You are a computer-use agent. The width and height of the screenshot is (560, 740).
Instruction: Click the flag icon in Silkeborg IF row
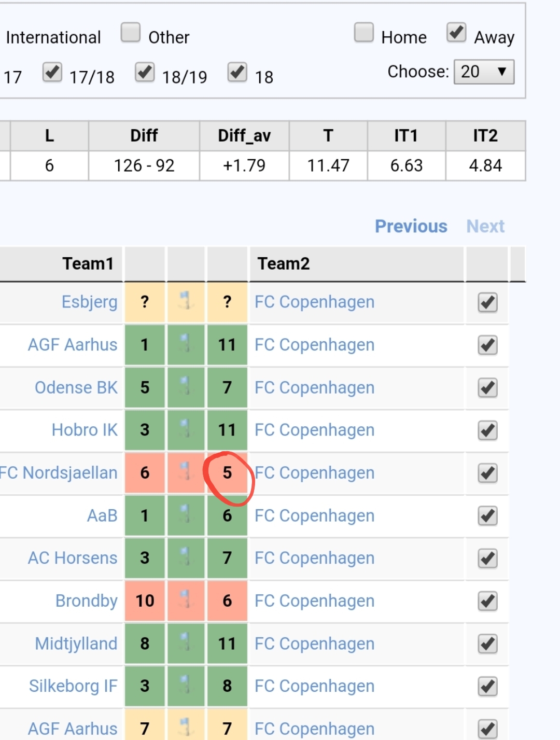coord(186,685)
